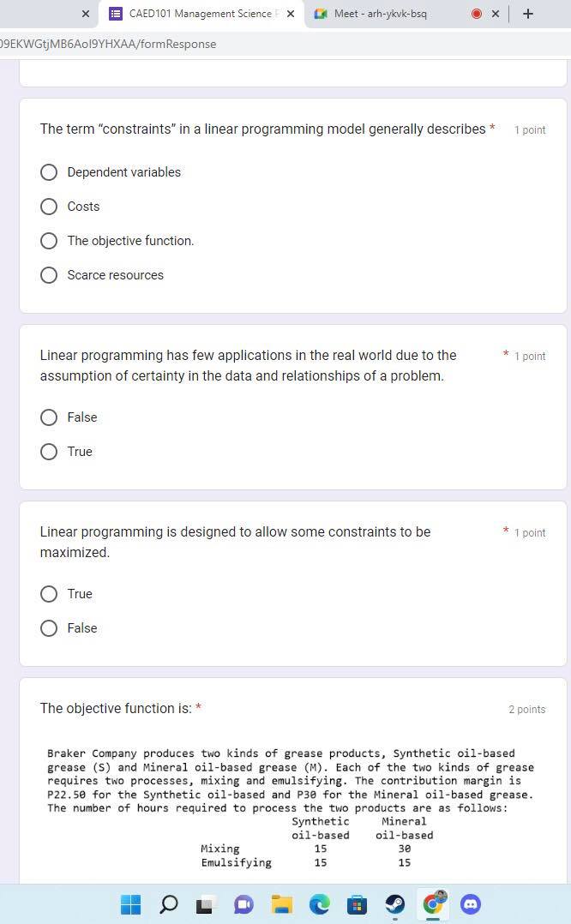Select "False" for few applications question

coord(50,417)
